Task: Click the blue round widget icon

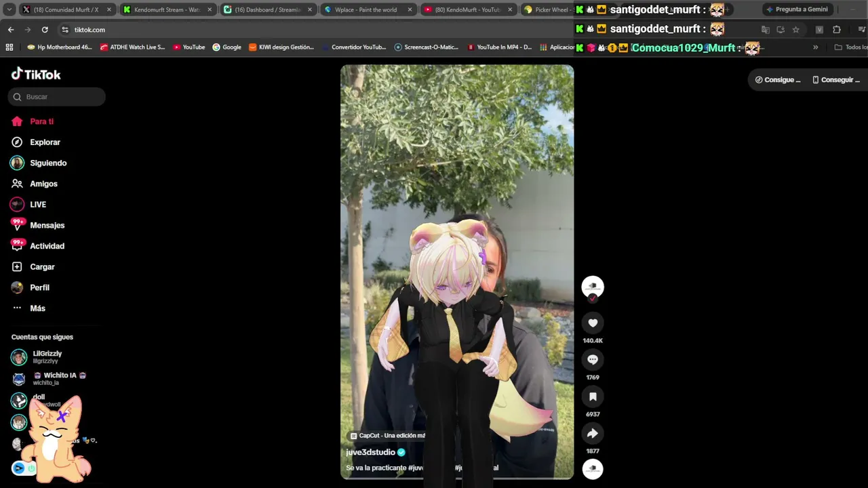Action: [18, 468]
